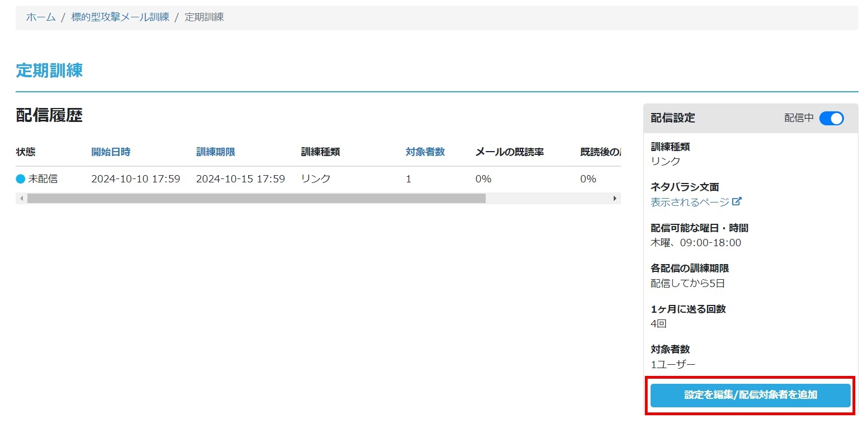
Task: Click the scrollbar's left arrow
Action: (x=22, y=199)
